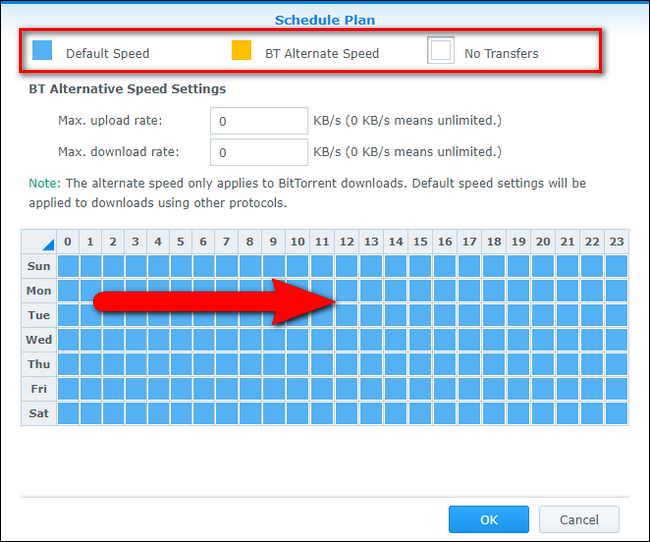Toggle the Thursday hour 18 cell
Image resolution: width=650 pixels, height=542 pixels.
tap(494, 364)
